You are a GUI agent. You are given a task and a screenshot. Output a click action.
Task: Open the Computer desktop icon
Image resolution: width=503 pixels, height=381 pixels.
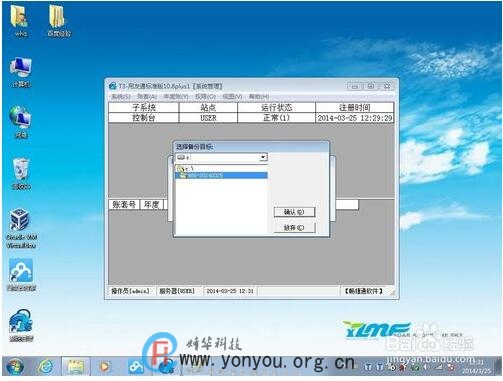21,72
